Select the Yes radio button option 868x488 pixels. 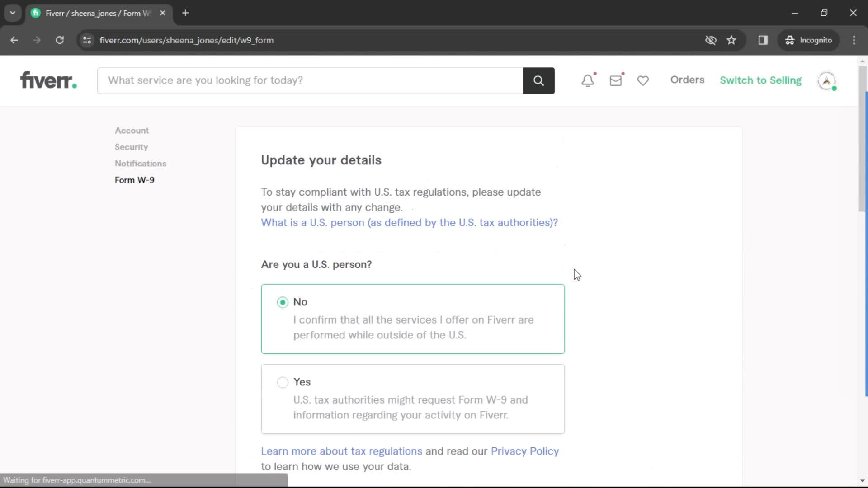tap(283, 382)
